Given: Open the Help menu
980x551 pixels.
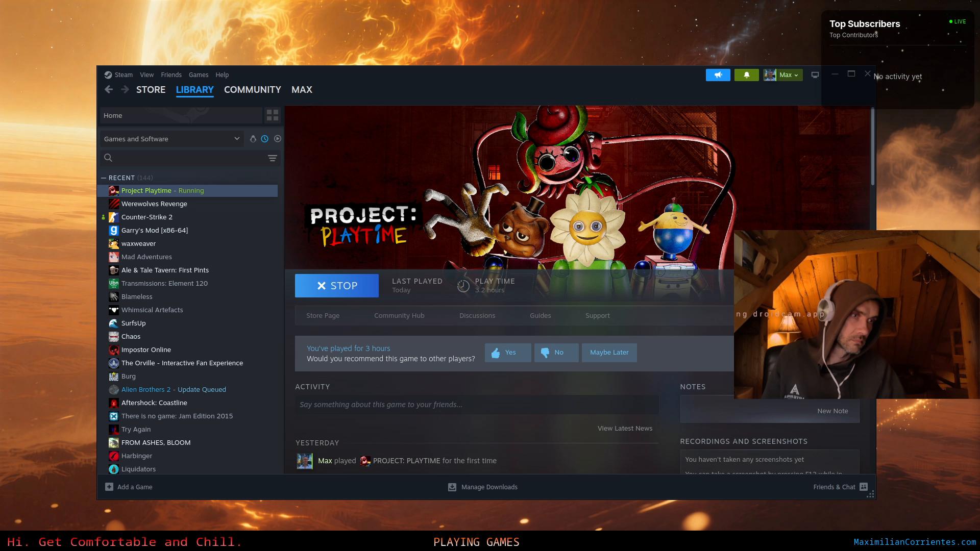Looking at the screenshot, I should click(222, 75).
